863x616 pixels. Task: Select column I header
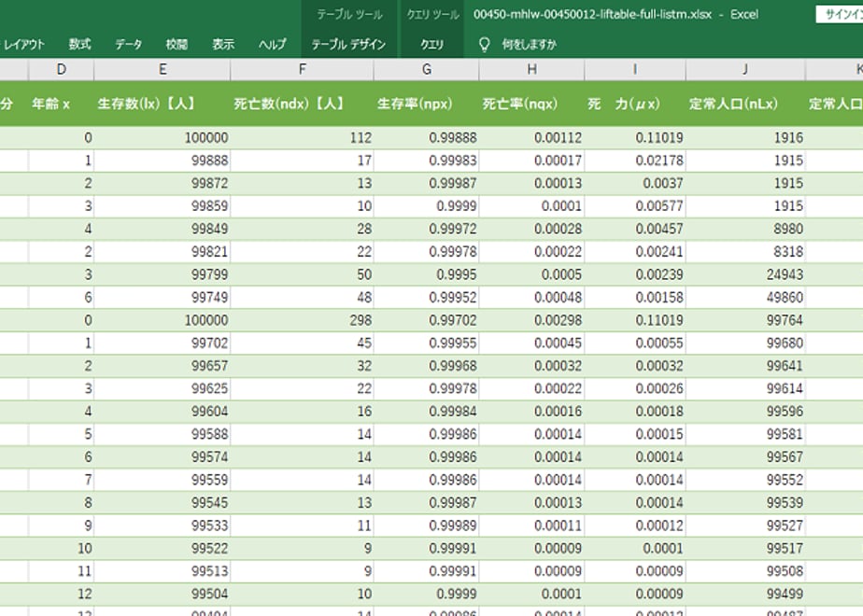[x=635, y=69]
